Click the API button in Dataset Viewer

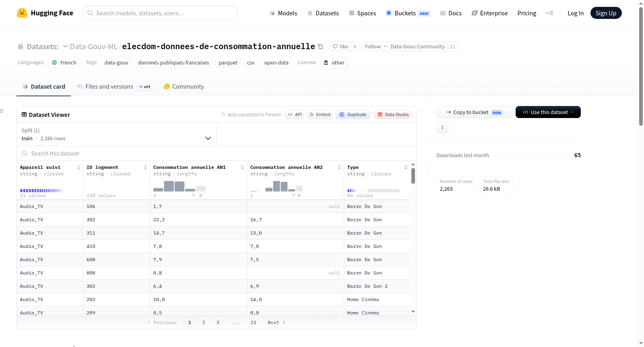click(x=295, y=114)
